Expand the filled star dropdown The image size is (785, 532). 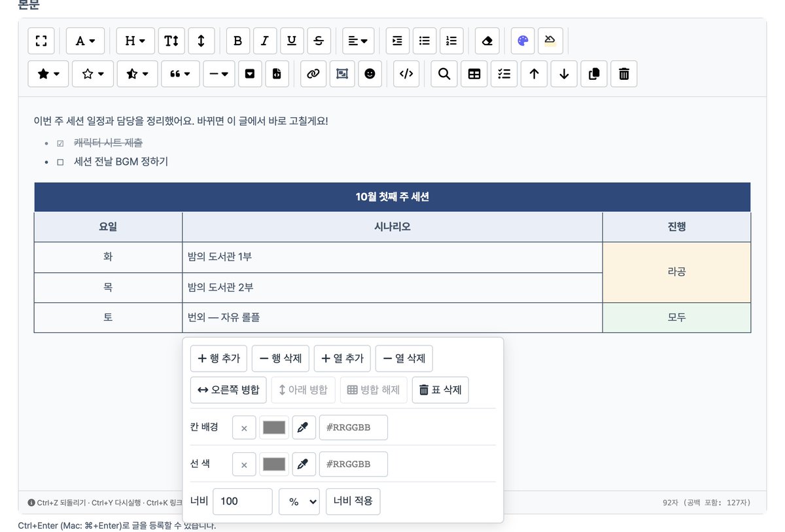[48, 74]
